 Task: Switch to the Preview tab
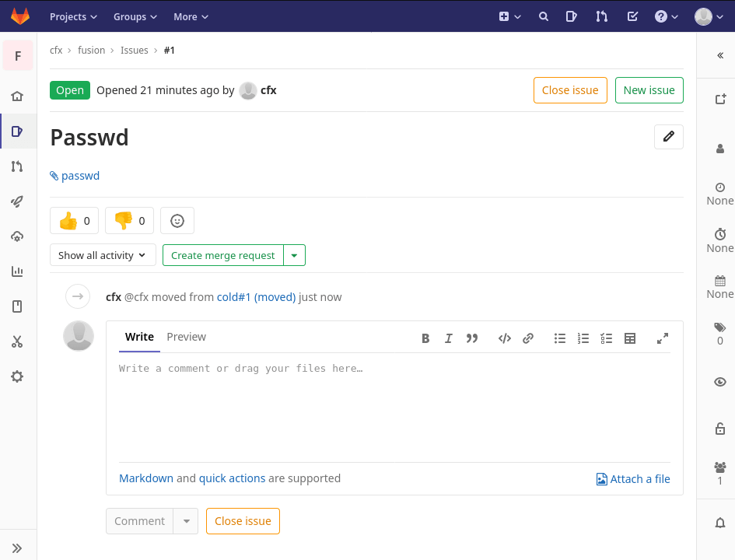(186, 337)
